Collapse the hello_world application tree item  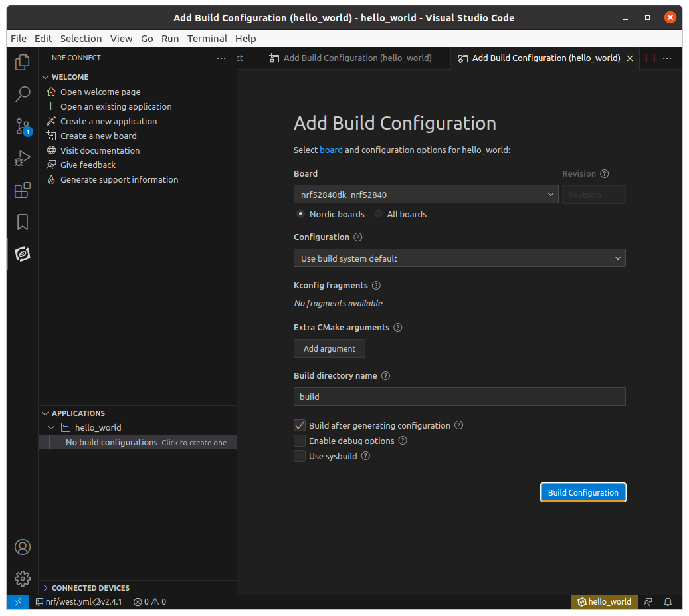point(51,427)
